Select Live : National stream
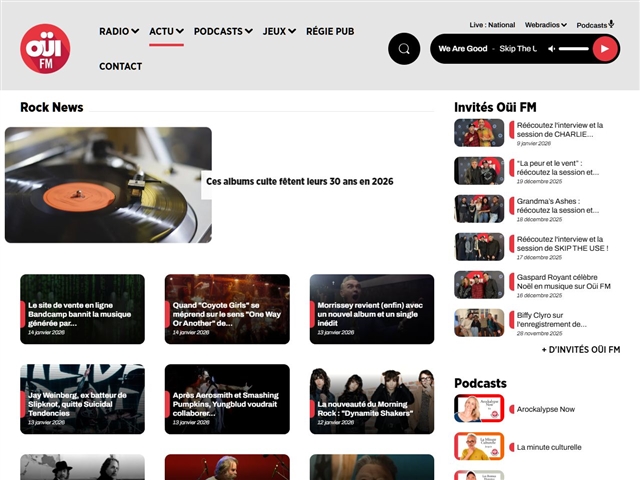The width and height of the screenshot is (640, 480). (x=492, y=25)
